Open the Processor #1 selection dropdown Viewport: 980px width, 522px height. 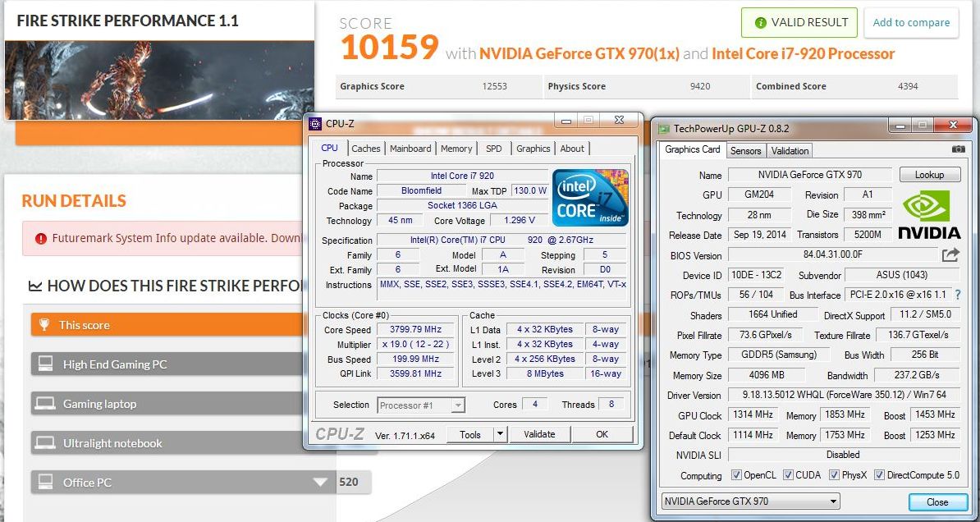pyautogui.click(x=421, y=405)
